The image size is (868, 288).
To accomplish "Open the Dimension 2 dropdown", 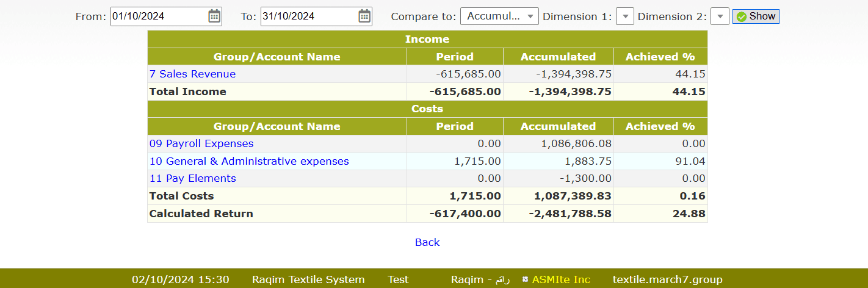I will coord(720,16).
